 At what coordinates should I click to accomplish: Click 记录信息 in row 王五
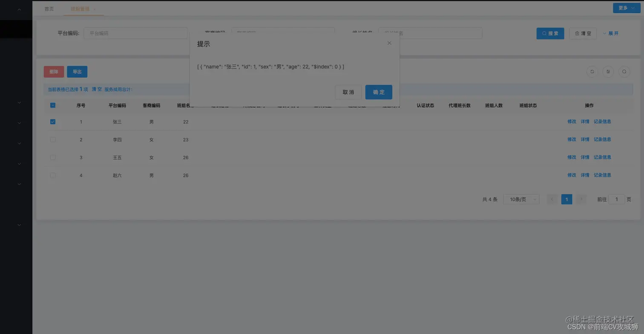coord(602,158)
